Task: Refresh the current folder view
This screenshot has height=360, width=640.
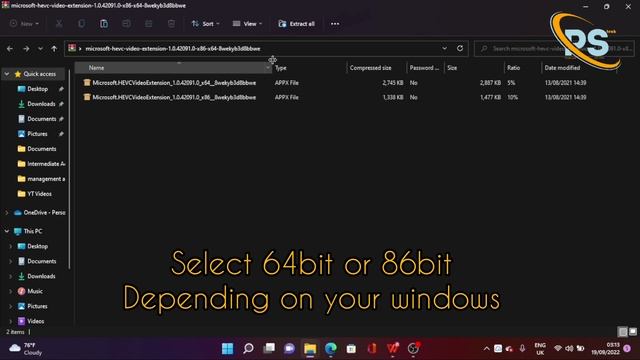Action: [460, 48]
